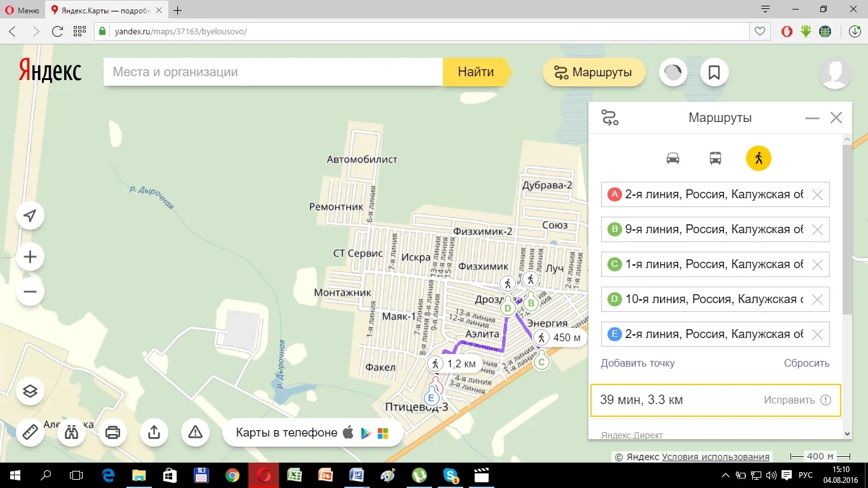Click the Карты в телефоне label
Image resolution: width=868 pixels, height=488 pixels.
tap(287, 433)
